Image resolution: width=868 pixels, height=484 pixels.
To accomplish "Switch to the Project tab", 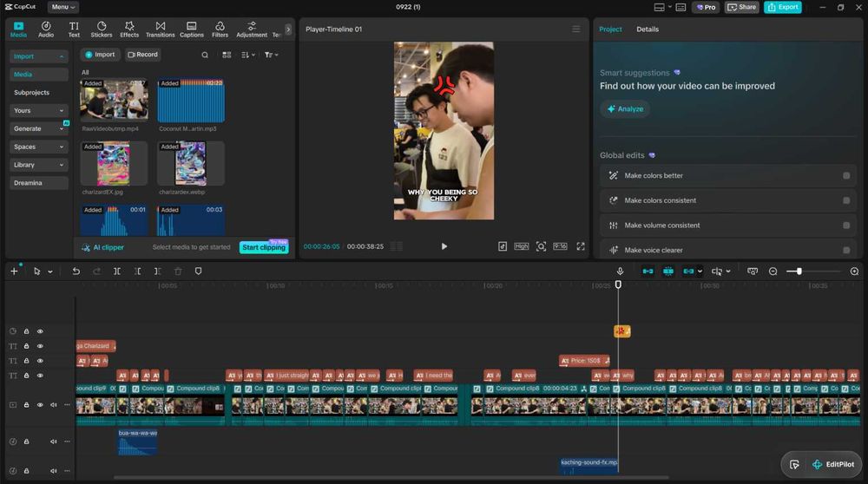I will click(x=610, y=29).
